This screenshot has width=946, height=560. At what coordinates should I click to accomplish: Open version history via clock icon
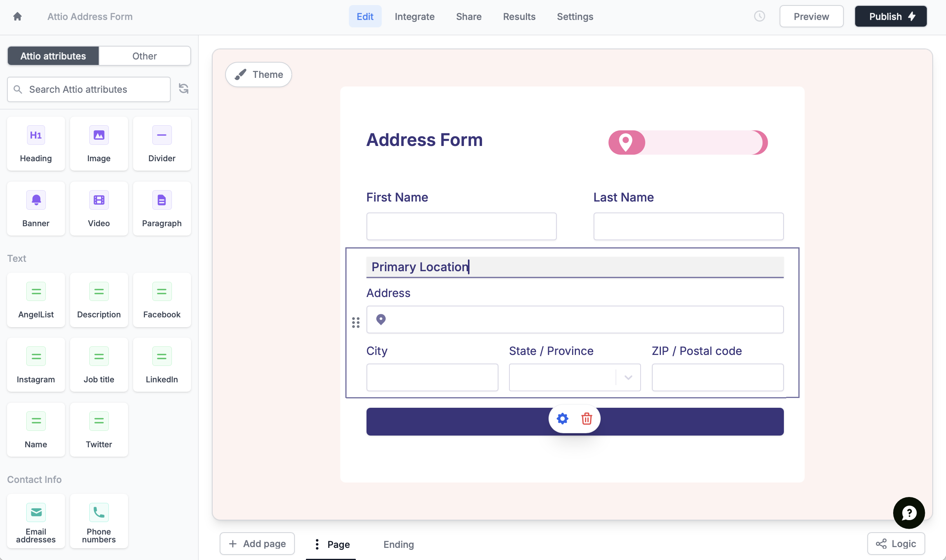(760, 16)
